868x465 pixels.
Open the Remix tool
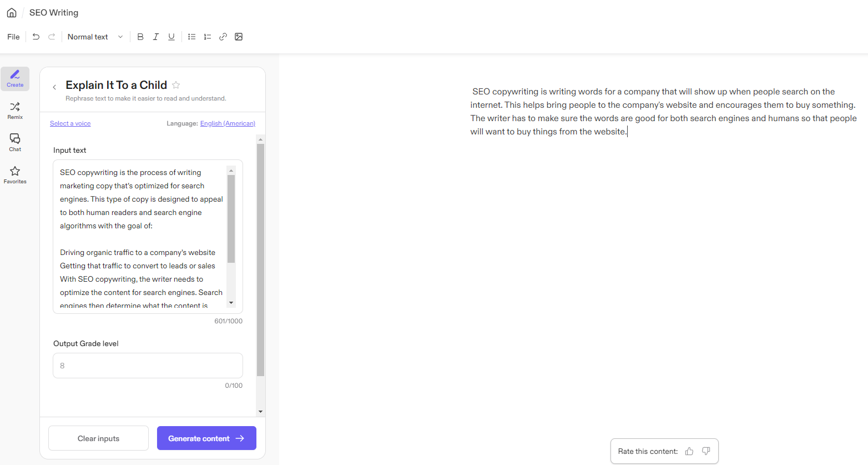tap(14, 110)
